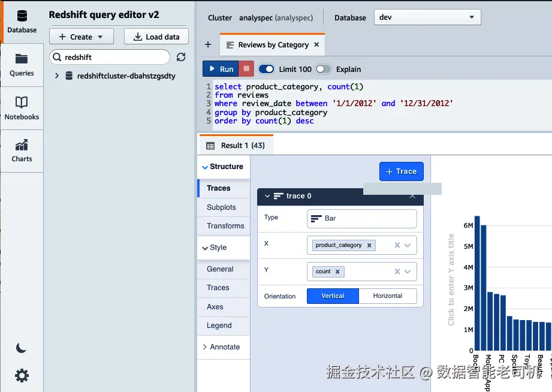Open the Y column dropdown arrow
Screen dimensions: 552x392
tap(408, 272)
